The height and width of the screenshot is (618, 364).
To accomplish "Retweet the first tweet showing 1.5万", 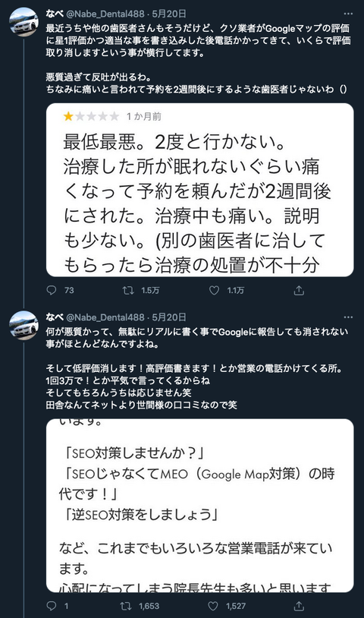I will coord(128,291).
